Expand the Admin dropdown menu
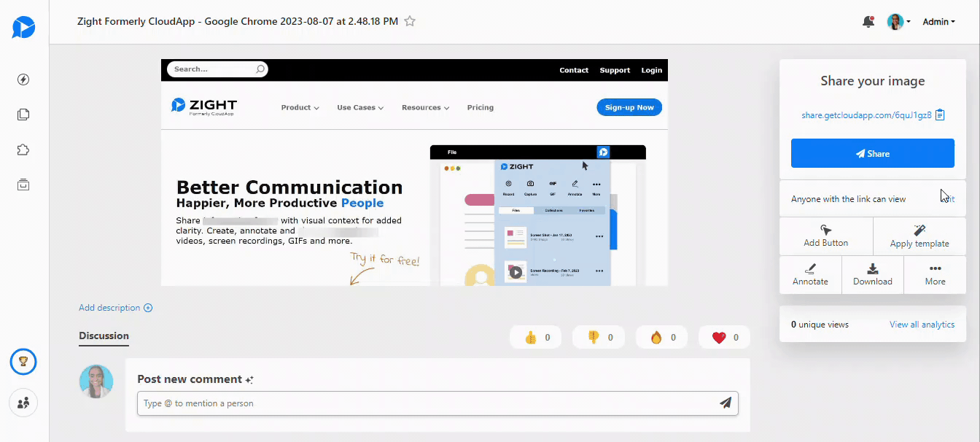This screenshot has height=442, width=980. [938, 22]
